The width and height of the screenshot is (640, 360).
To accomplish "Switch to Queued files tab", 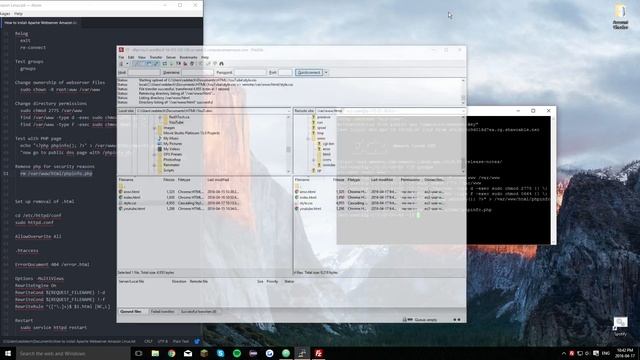I will (x=131, y=311).
